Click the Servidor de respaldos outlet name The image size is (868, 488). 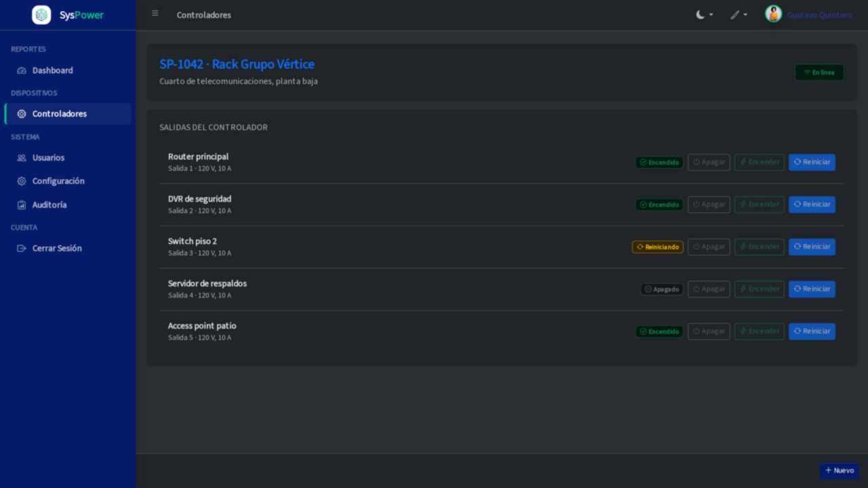pos(208,283)
